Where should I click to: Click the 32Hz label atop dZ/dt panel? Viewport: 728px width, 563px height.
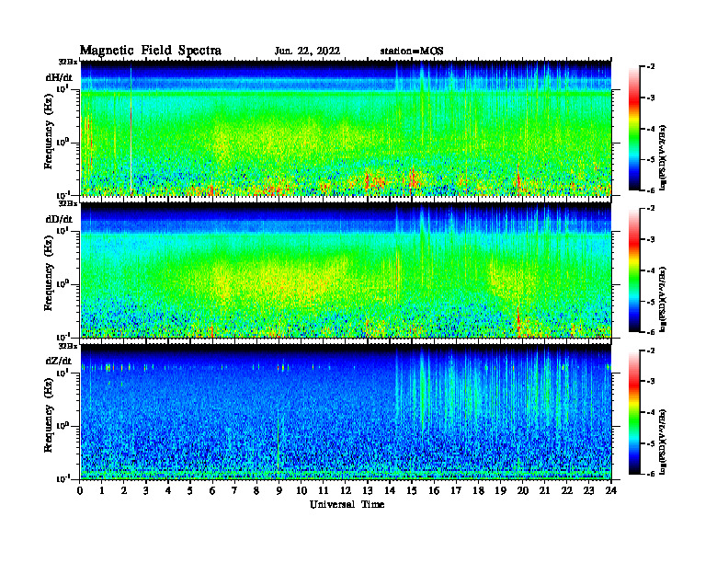67,346
